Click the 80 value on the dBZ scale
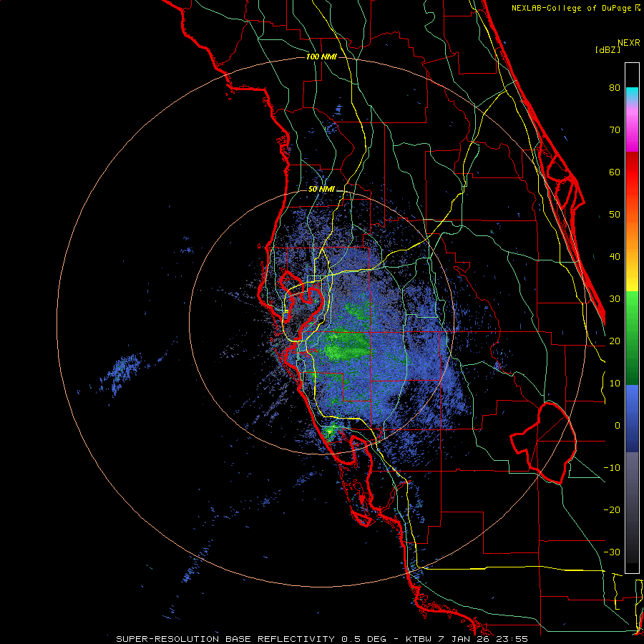This screenshot has height=644, width=644. tap(615, 88)
